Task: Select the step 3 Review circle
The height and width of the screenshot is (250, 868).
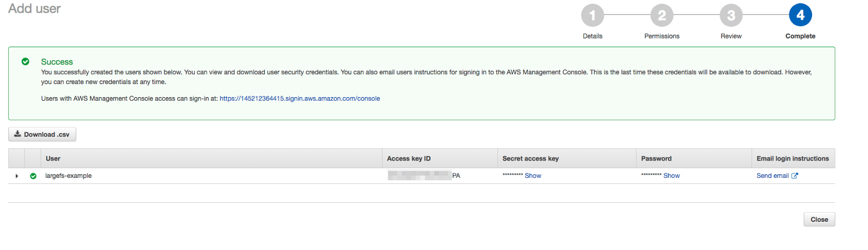Action: [x=731, y=15]
